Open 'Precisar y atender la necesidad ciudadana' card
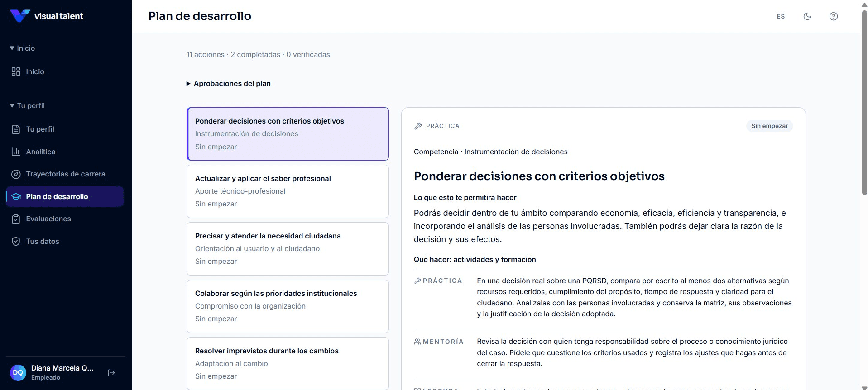The width and height of the screenshot is (868, 390). tap(288, 249)
